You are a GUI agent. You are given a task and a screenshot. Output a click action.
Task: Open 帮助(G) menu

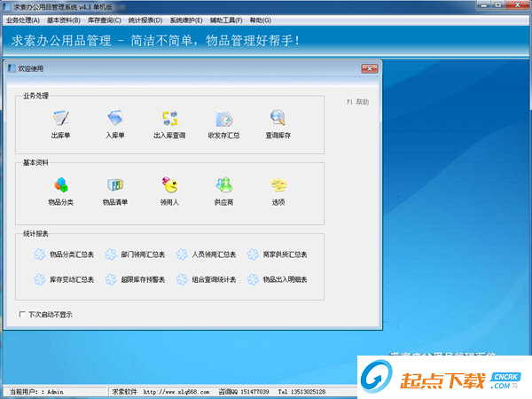(260, 20)
